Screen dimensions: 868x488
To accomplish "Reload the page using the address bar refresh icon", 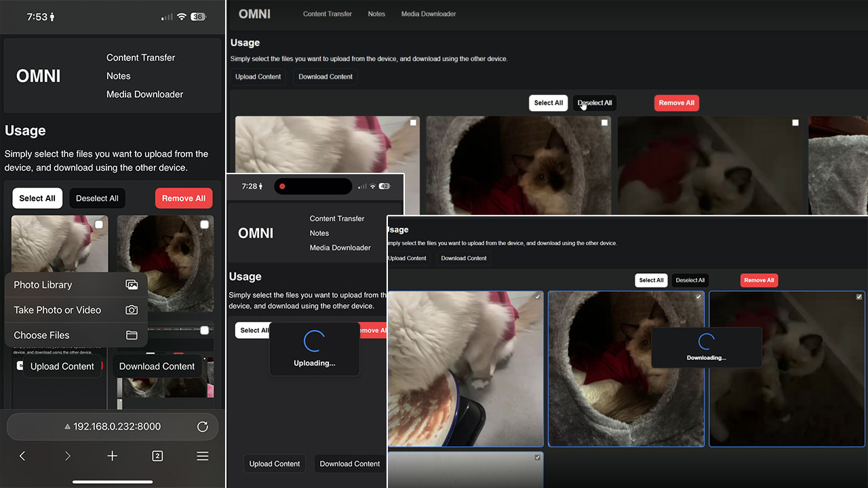I will (202, 426).
